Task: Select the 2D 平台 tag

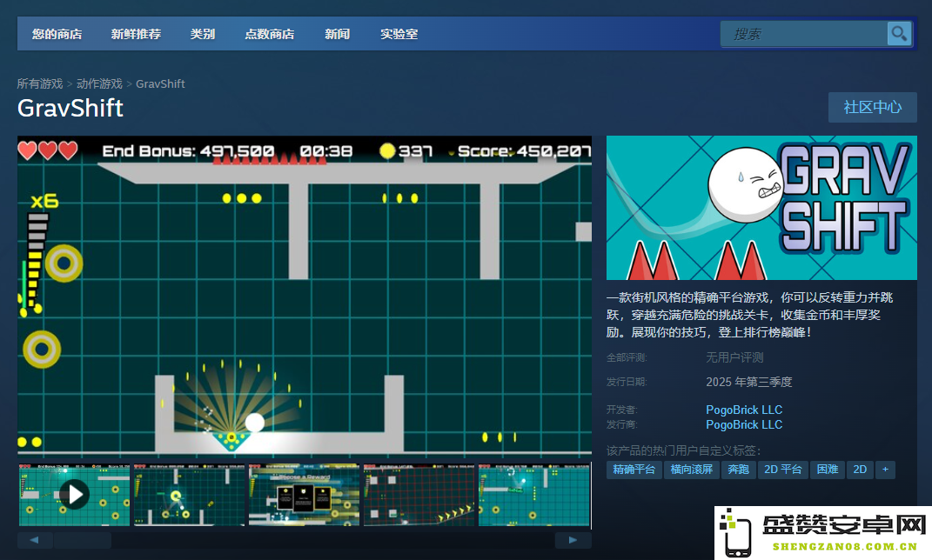Action: tap(783, 470)
